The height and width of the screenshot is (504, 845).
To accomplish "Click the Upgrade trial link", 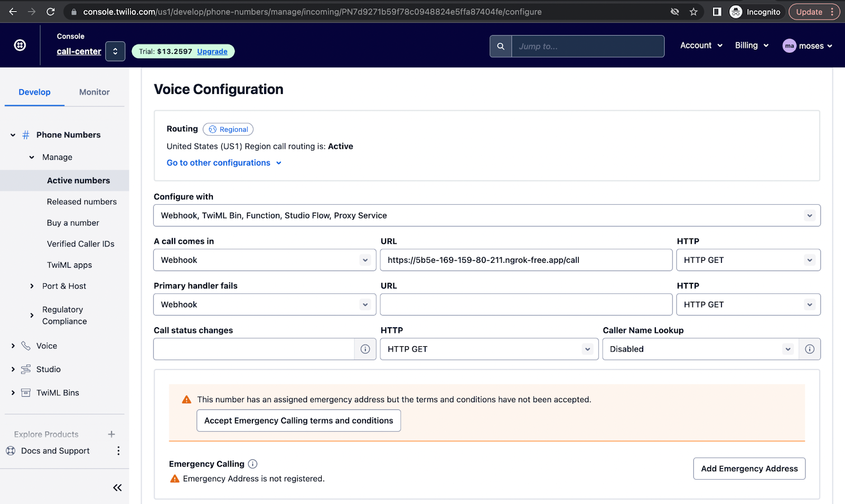I will 212,51.
